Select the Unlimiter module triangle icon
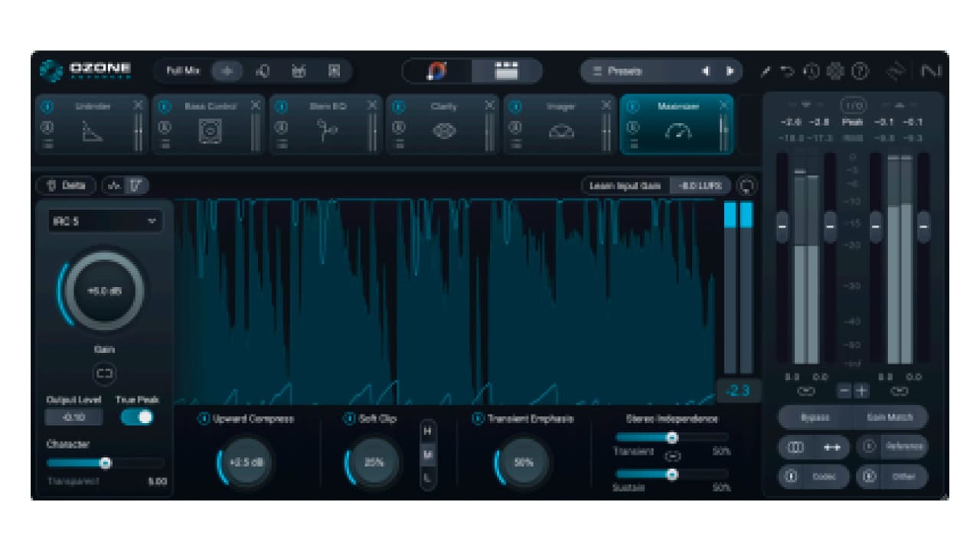The width and height of the screenshot is (980, 551). tap(93, 132)
